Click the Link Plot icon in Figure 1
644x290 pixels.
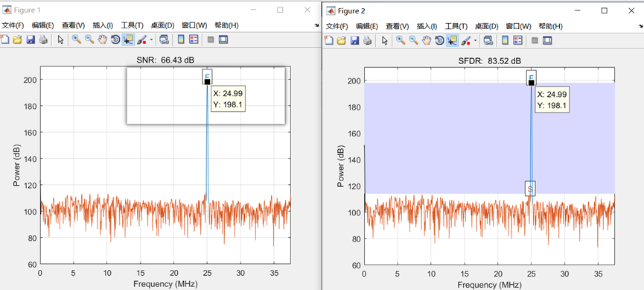pos(164,40)
